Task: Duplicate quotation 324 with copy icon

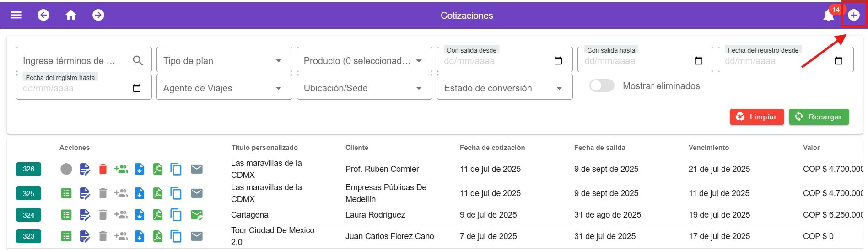Action: point(176,215)
